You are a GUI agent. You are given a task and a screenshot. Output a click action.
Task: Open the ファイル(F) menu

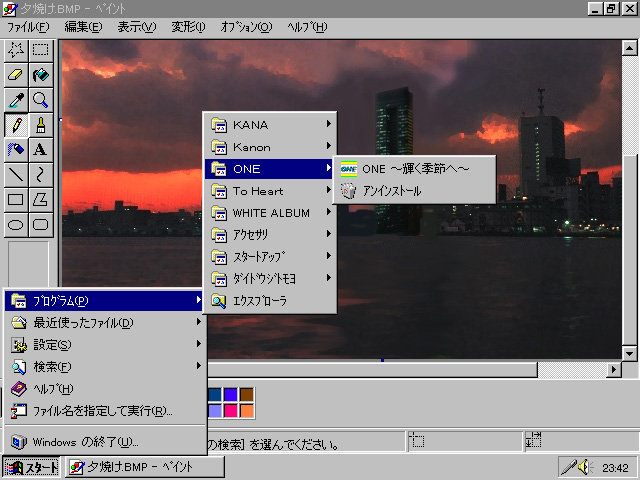click(28, 27)
